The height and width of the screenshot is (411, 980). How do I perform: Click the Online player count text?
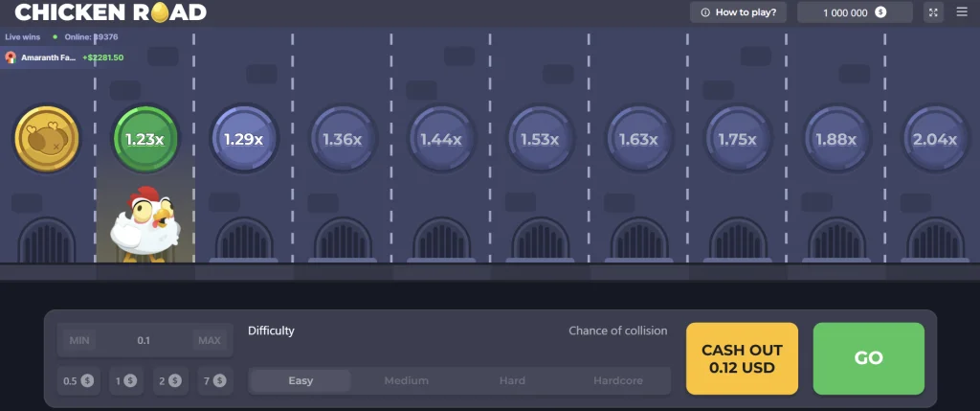pos(91,37)
